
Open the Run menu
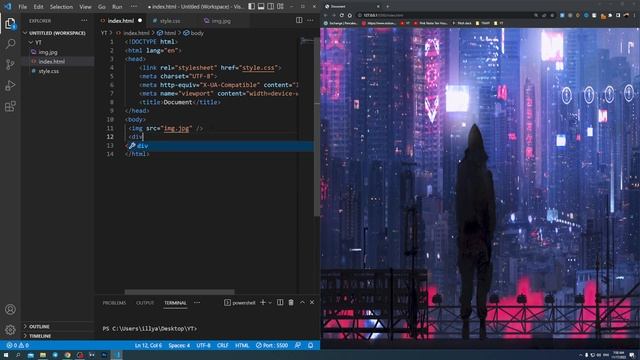pos(117,7)
